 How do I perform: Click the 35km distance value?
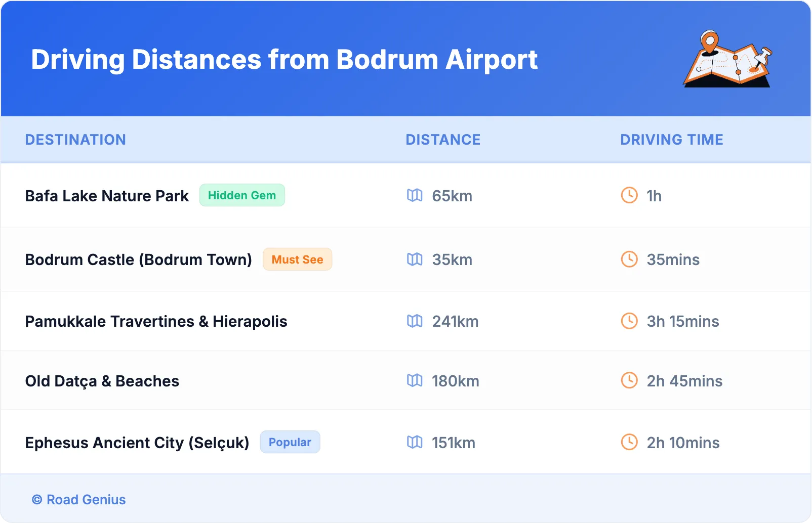coord(452,259)
